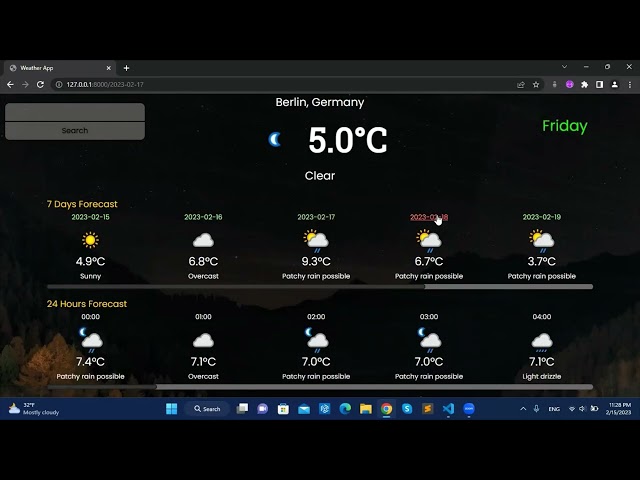
Task: Open the tab search chevron
Action: pyautogui.click(x=564, y=67)
